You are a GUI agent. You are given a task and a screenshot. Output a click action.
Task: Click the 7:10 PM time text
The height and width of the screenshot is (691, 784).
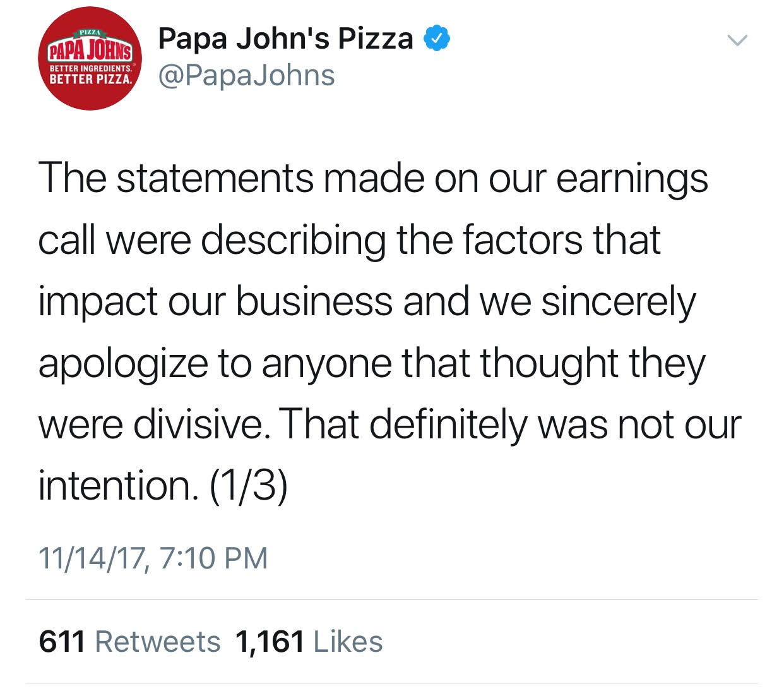click(x=213, y=558)
